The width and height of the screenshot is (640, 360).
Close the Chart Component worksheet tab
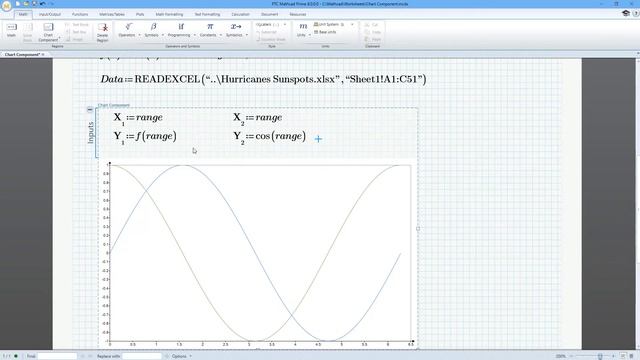[x=43, y=54]
